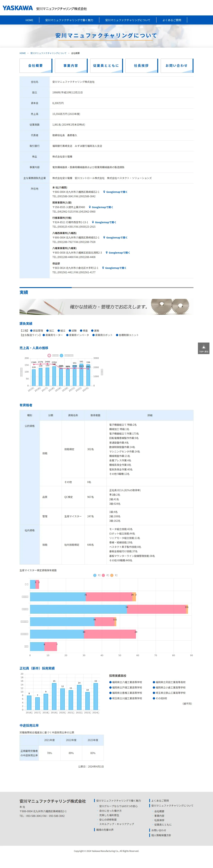Open footer link 安川グループならではの3つの安心
The image size is (213, 868).
[118, 806]
